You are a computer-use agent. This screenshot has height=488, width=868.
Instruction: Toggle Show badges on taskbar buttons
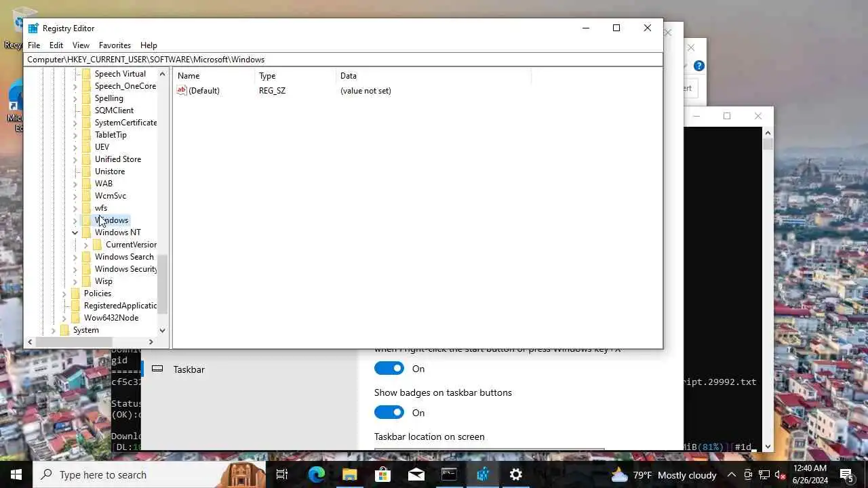[389, 413]
